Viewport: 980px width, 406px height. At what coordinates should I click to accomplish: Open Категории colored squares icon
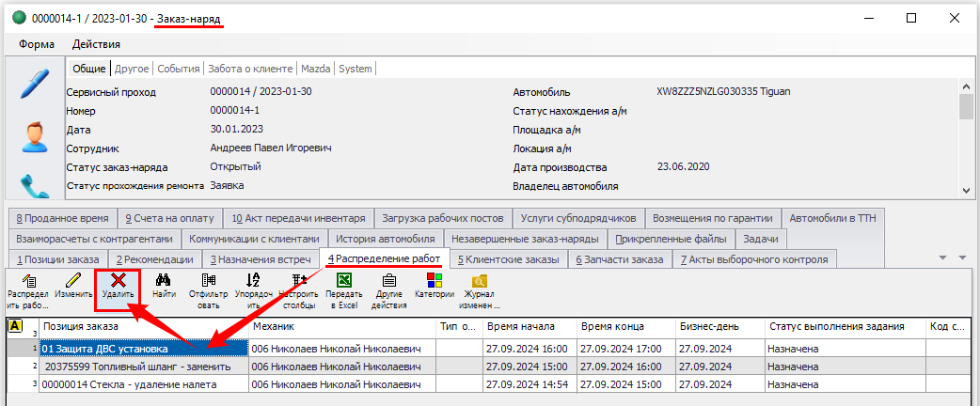point(434,280)
